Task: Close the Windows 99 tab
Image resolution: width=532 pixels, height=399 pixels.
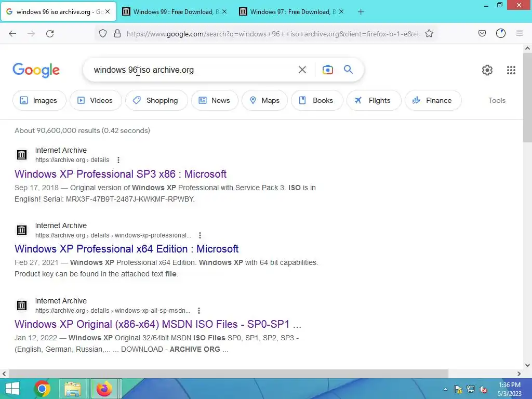Action: pyautogui.click(x=224, y=12)
